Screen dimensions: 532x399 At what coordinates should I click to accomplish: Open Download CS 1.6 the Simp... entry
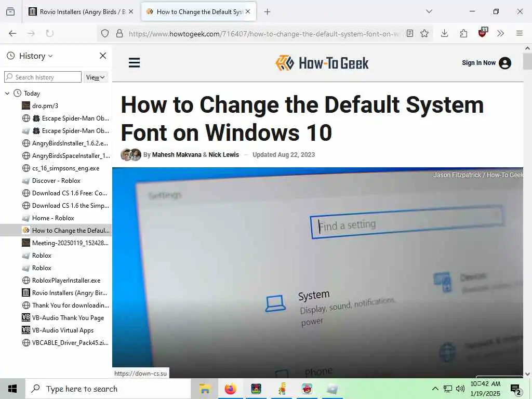coord(56,206)
